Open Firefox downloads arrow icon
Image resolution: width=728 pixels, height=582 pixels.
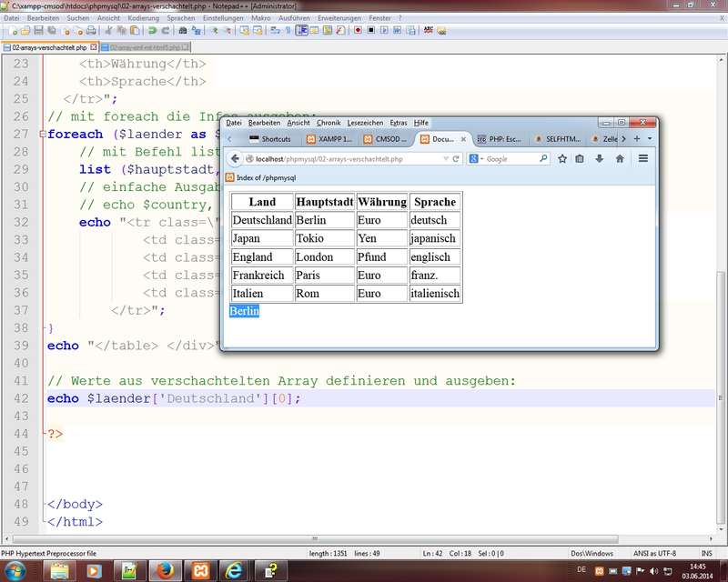(x=600, y=158)
